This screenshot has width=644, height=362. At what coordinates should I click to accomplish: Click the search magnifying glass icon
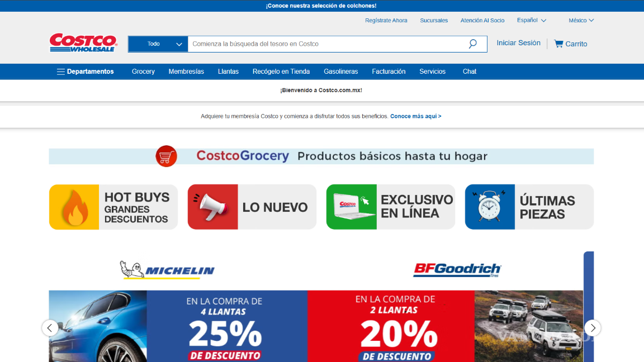click(472, 43)
